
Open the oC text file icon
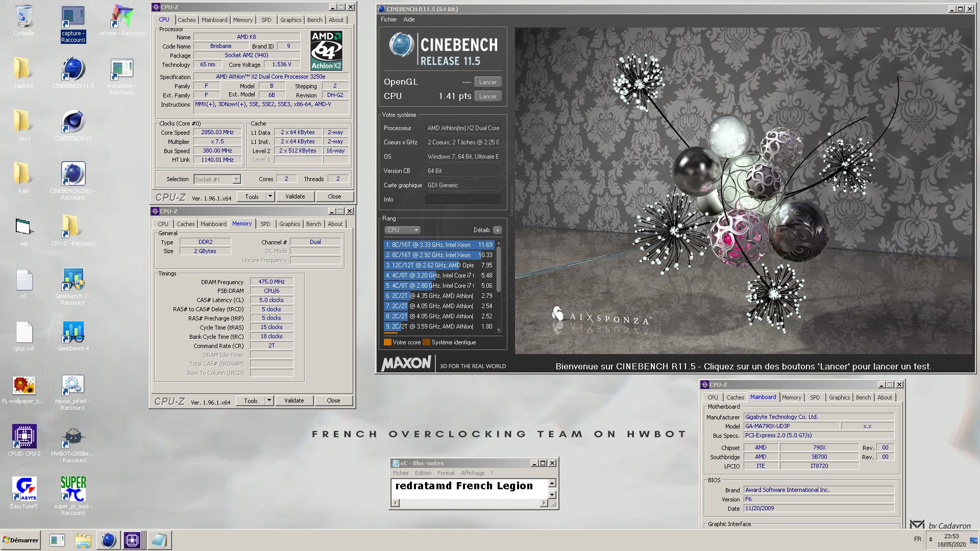(24, 284)
